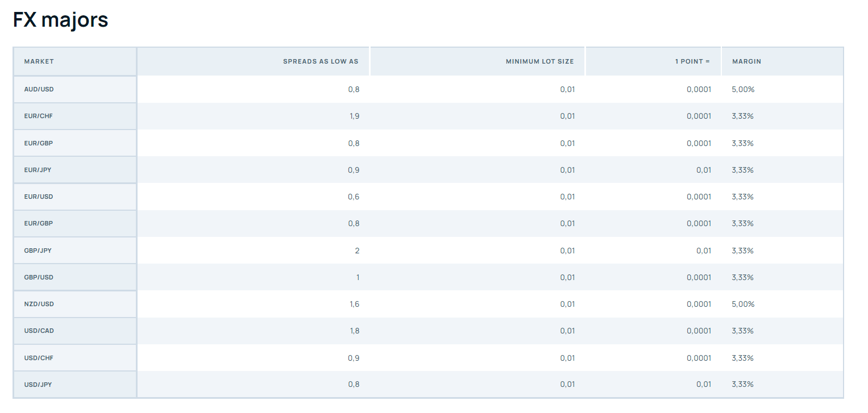
Task: Select the MARKET column header
Action: [39, 61]
